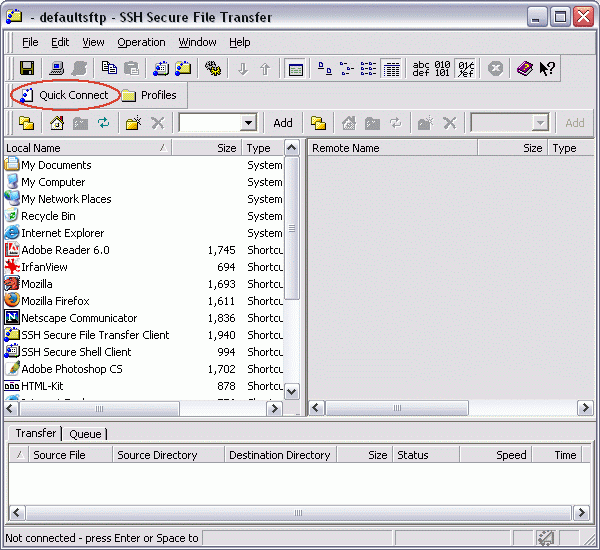Click the Download down-arrow icon
The width and height of the screenshot is (600, 550).
[x=243, y=69]
